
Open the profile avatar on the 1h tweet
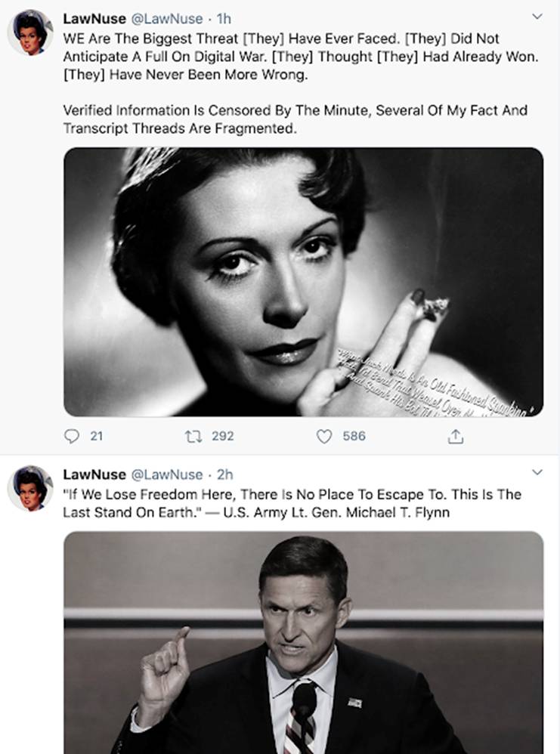(30, 32)
